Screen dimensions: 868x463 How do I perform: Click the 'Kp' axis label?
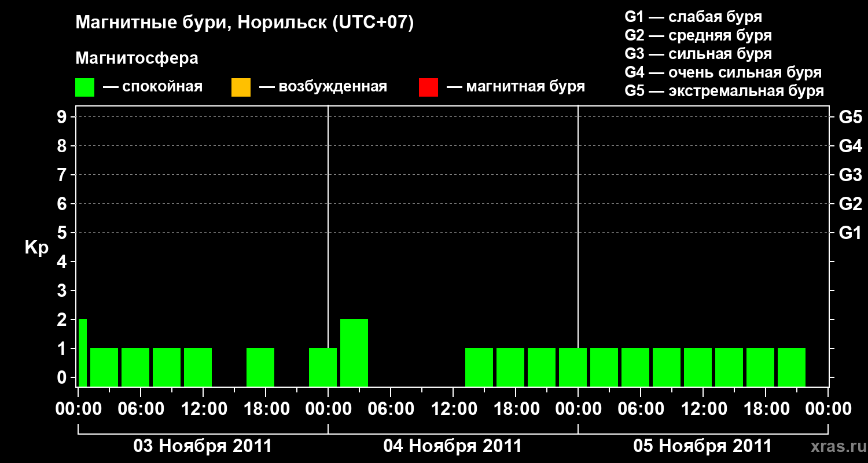tap(36, 248)
